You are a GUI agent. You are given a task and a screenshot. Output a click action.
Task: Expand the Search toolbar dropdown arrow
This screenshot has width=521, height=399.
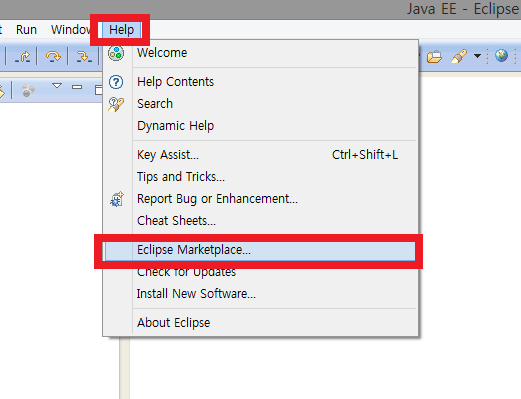478,56
